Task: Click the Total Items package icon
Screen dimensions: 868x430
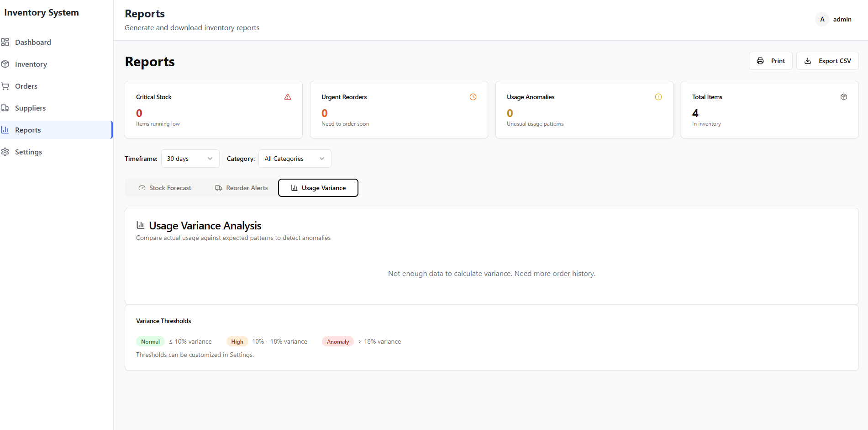Action: pyautogui.click(x=844, y=97)
